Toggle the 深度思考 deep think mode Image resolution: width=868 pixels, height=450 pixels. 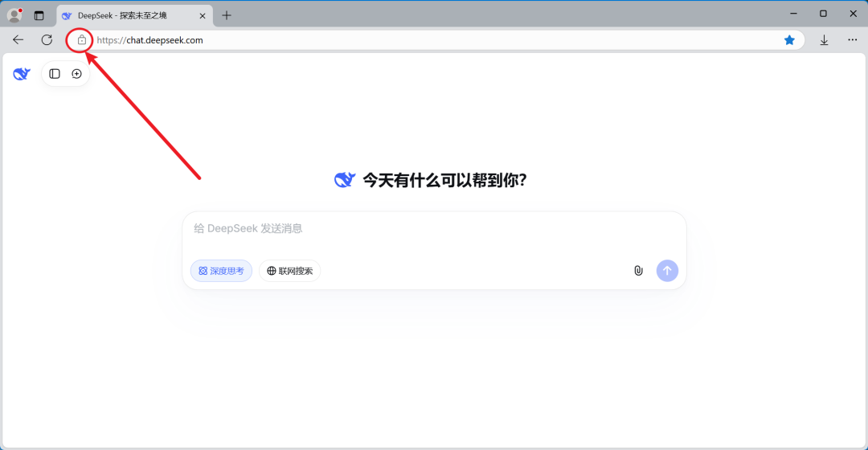point(222,271)
